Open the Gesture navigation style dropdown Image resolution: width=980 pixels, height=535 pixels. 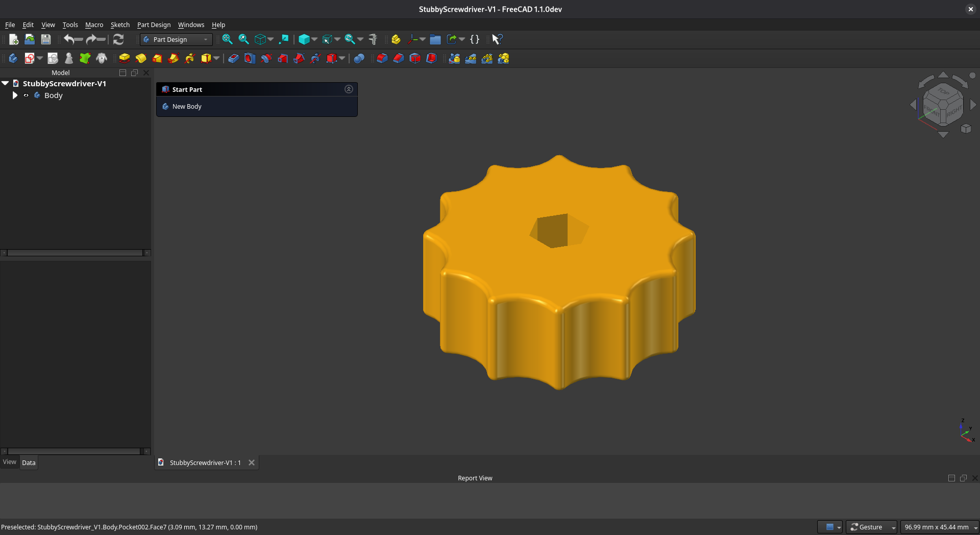pos(871,527)
